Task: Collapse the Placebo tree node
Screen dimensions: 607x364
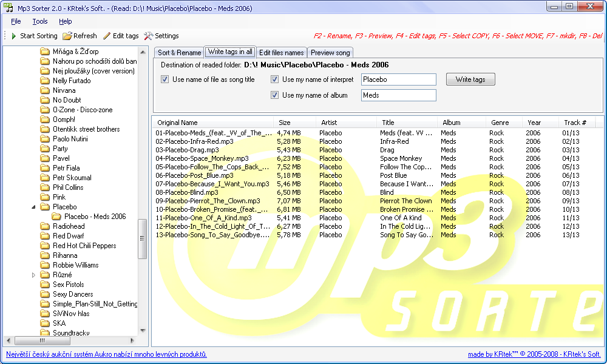Action: point(33,207)
